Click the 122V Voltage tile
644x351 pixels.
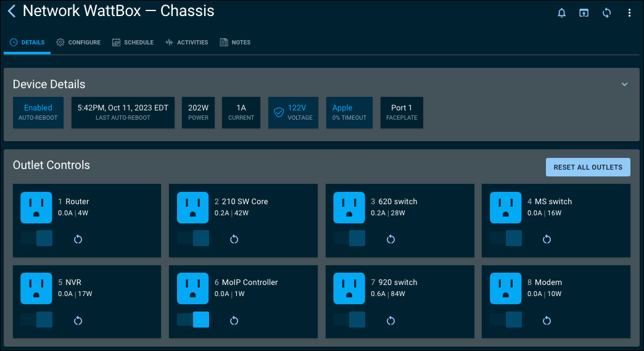pos(293,112)
